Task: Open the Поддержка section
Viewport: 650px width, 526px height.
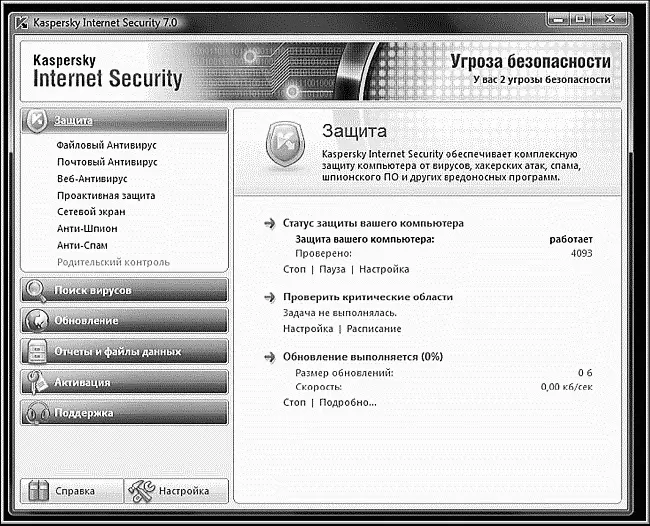Action: point(124,413)
